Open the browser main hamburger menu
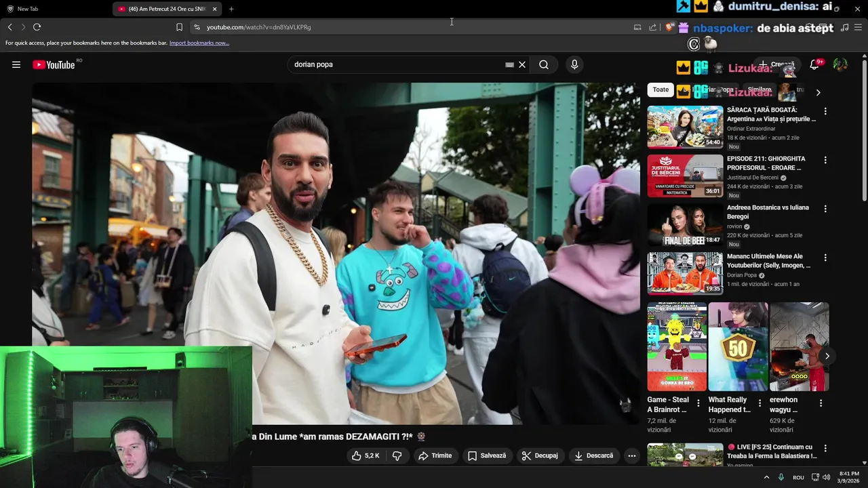The height and width of the screenshot is (488, 868). (x=859, y=27)
